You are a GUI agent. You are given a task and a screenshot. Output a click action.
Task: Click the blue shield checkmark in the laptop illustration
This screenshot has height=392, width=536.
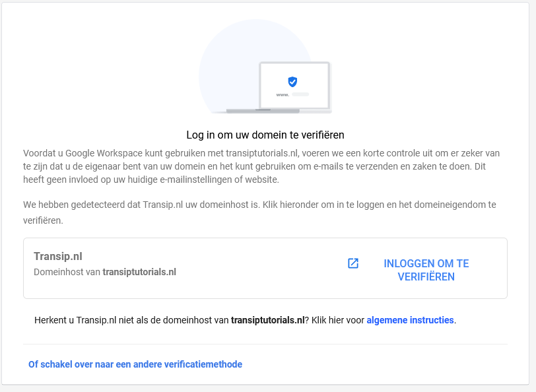coord(292,82)
